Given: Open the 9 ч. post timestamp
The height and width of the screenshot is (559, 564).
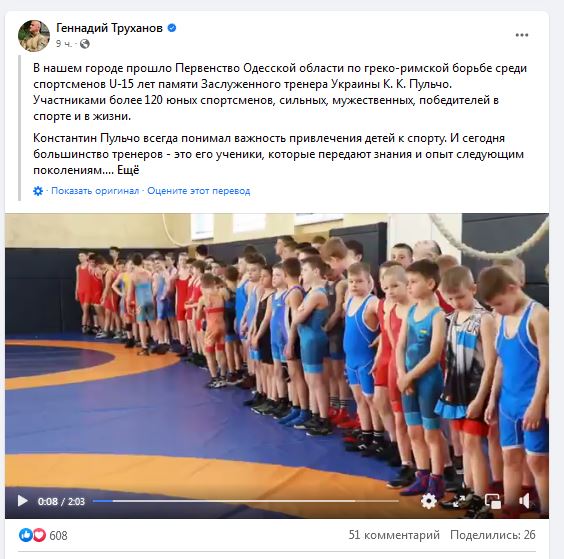Looking at the screenshot, I should (64, 44).
